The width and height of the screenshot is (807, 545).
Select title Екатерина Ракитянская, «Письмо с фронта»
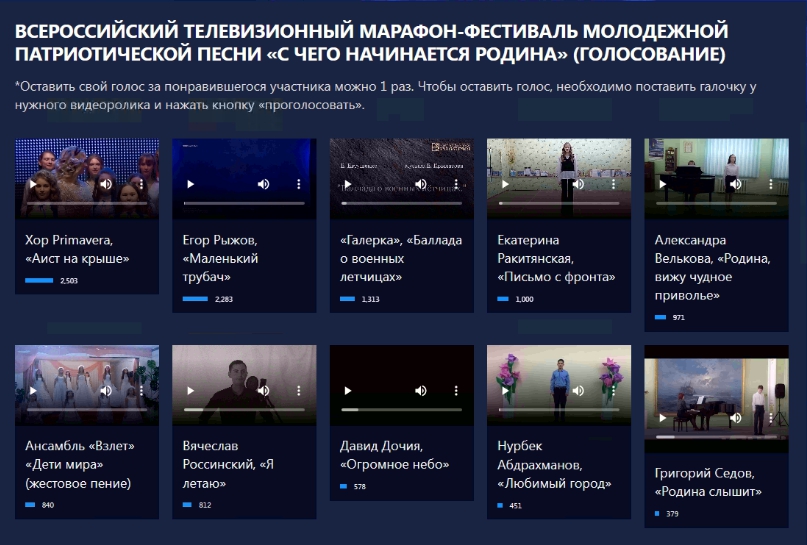pyautogui.click(x=556, y=258)
